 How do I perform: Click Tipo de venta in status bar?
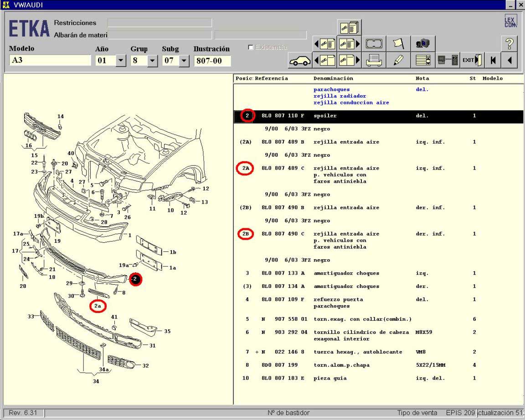(417, 413)
